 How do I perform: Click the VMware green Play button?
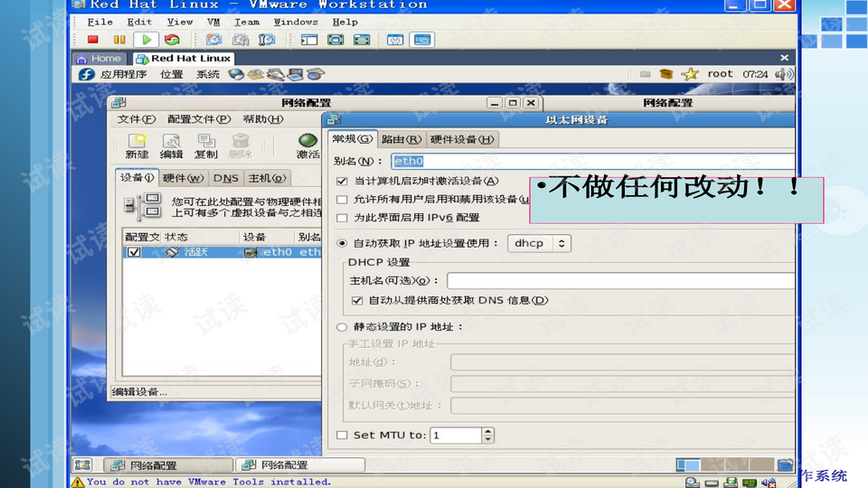tap(146, 40)
